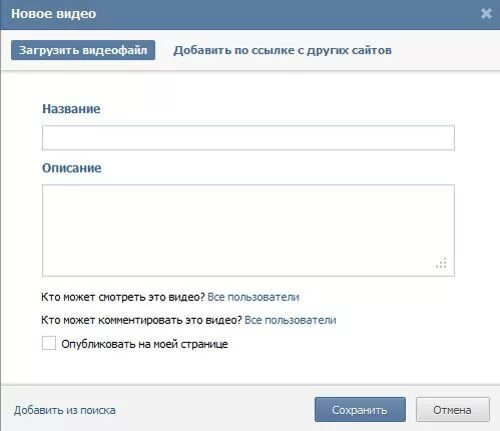Click the Название field label
This screenshot has height=431, width=500.
(x=71, y=109)
